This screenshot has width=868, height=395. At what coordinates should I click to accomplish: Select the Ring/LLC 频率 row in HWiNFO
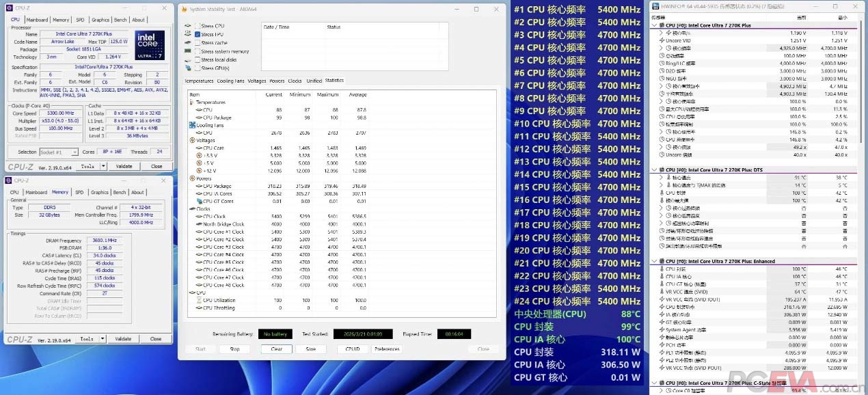tap(754, 64)
